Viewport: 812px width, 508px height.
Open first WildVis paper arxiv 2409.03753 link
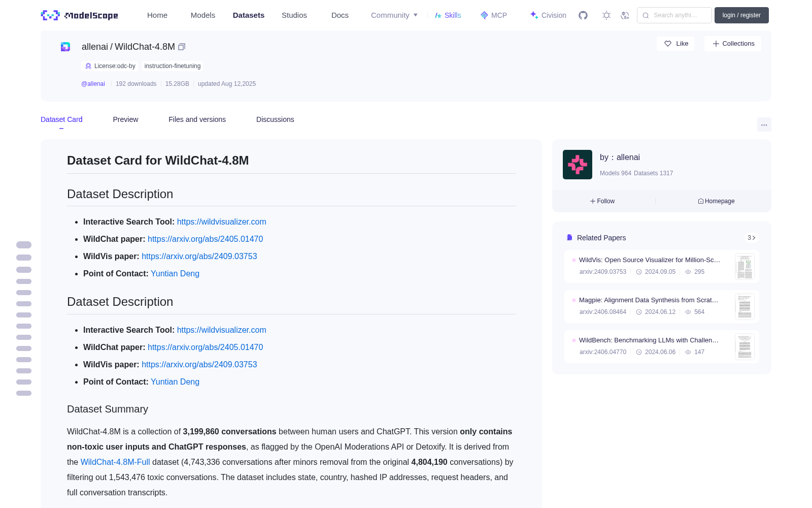pos(199,256)
